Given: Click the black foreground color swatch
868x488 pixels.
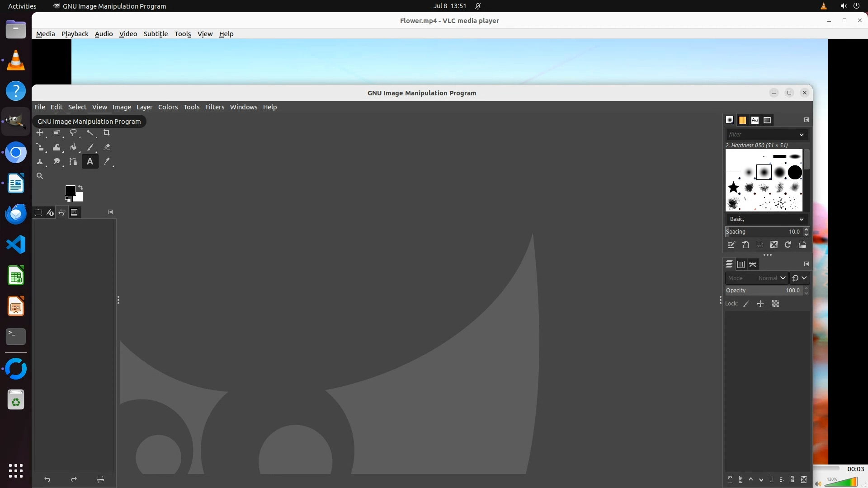Looking at the screenshot, I should pyautogui.click(x=70, y=190).
